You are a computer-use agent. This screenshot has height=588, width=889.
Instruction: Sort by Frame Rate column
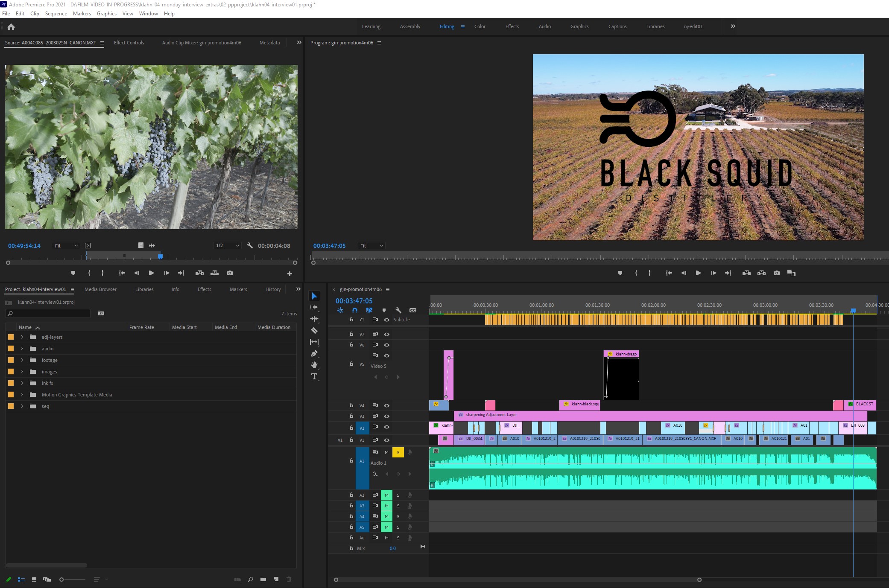[x=142, y=327]
